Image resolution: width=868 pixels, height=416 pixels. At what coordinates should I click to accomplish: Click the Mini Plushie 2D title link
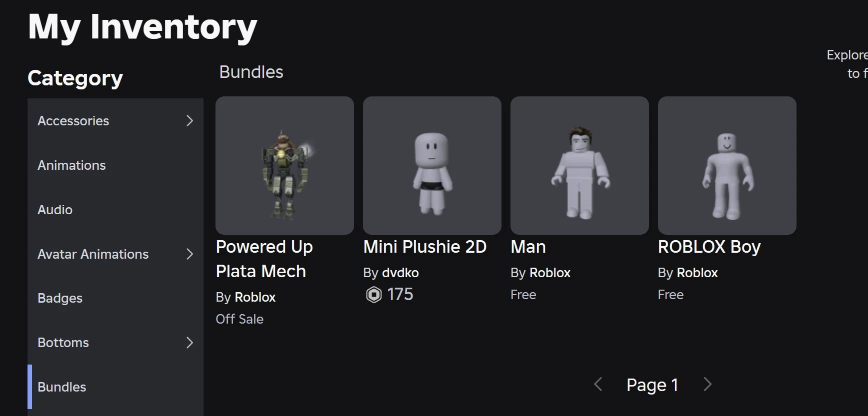click(x=424, y=247)
